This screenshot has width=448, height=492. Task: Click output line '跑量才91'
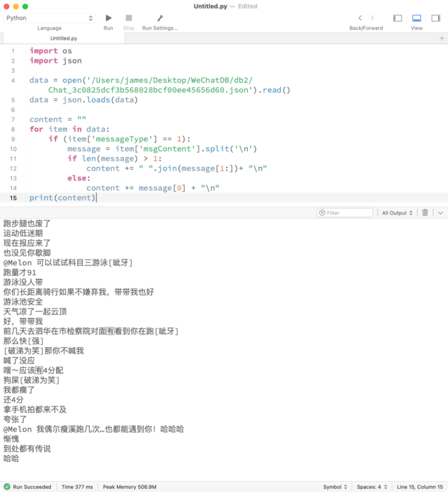point(20,272)
